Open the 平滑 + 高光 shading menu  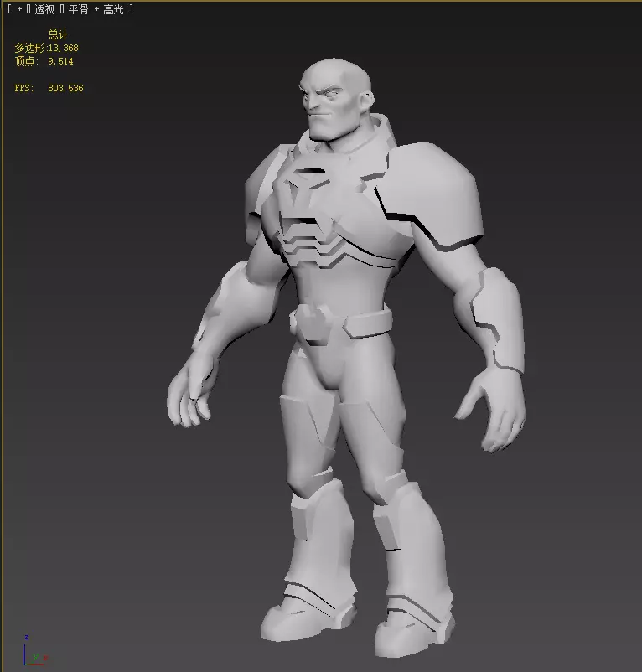[96, 9]
